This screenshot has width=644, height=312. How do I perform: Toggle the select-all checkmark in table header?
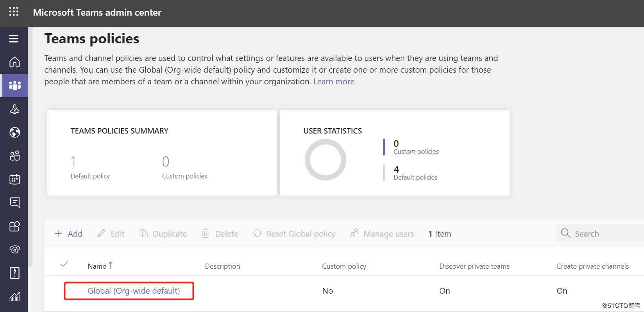pos(64,264)
